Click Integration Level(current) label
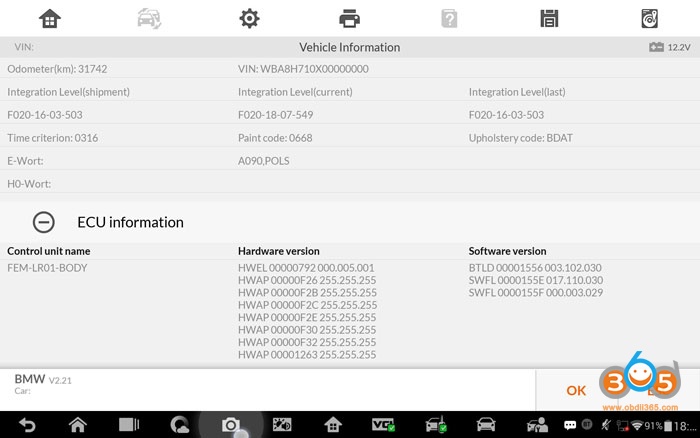700x438 pixels. 295,92
